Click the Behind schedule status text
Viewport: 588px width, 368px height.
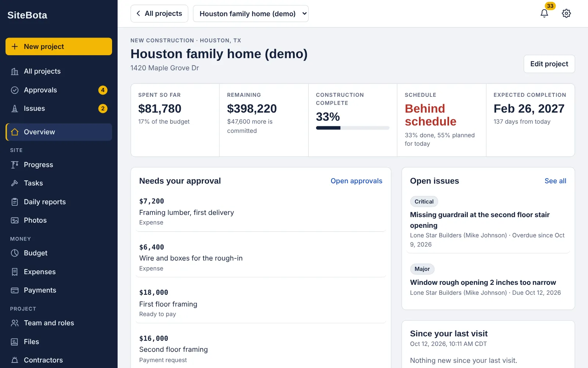point(430,115)
